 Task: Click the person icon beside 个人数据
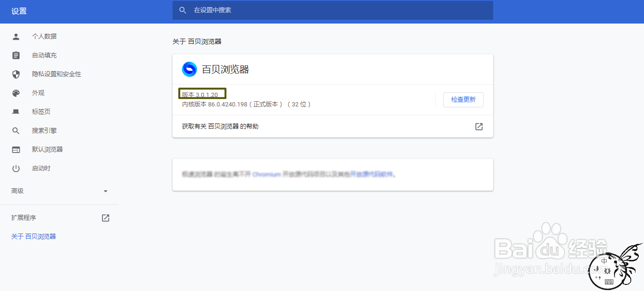click(x=16, y=36)
